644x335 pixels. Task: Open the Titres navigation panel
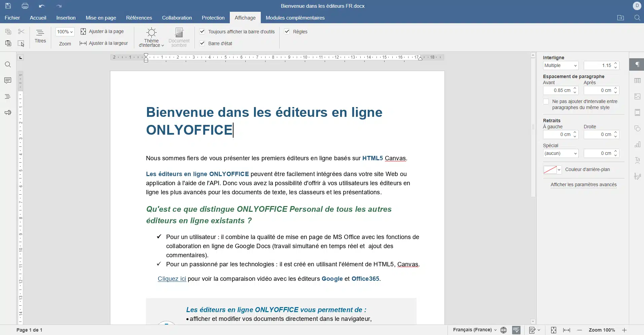click(40, 36)
